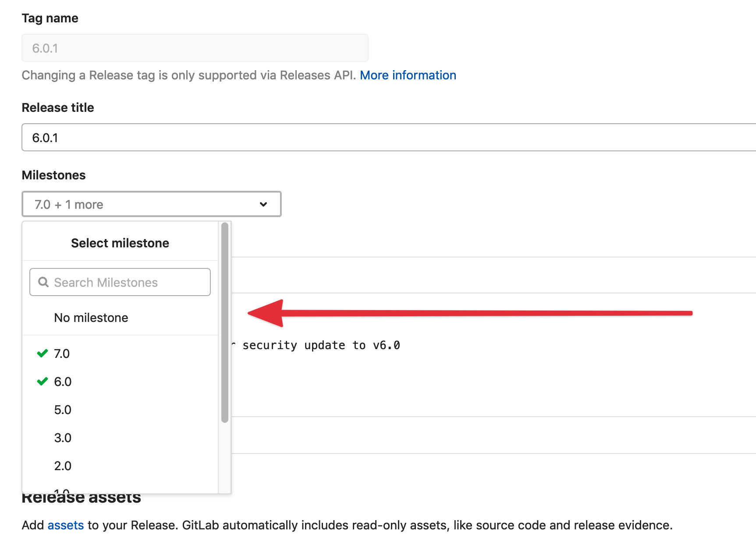Select the 5.0 milestone
Viewport: 756px width, 550px height.
[63, 410]
